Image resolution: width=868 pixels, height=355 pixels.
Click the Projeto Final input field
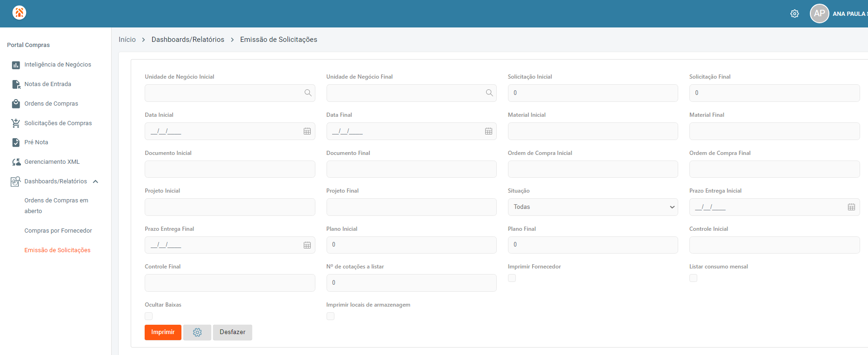(x=411, y=207)
